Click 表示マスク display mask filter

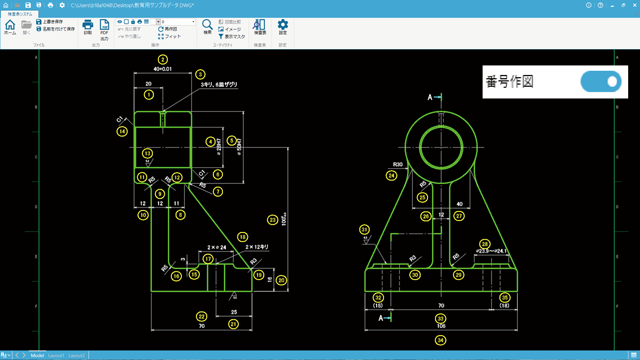tap(232, 37)
